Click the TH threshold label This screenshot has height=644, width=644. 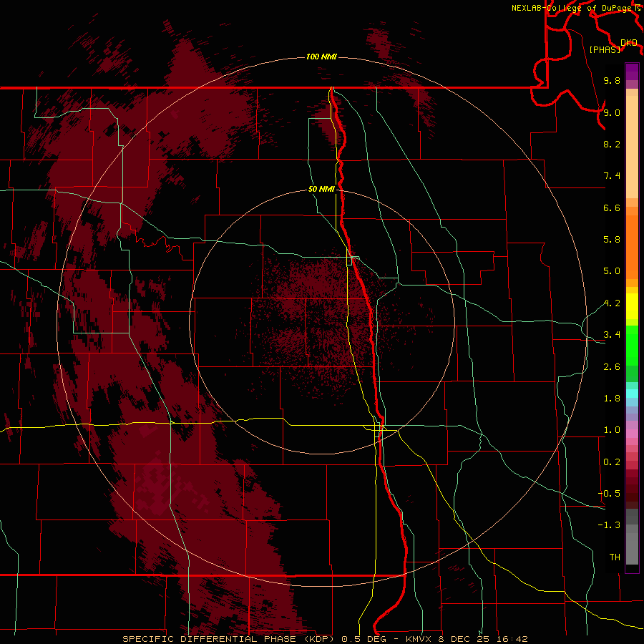pyautogui.click(x=615, y=557)
